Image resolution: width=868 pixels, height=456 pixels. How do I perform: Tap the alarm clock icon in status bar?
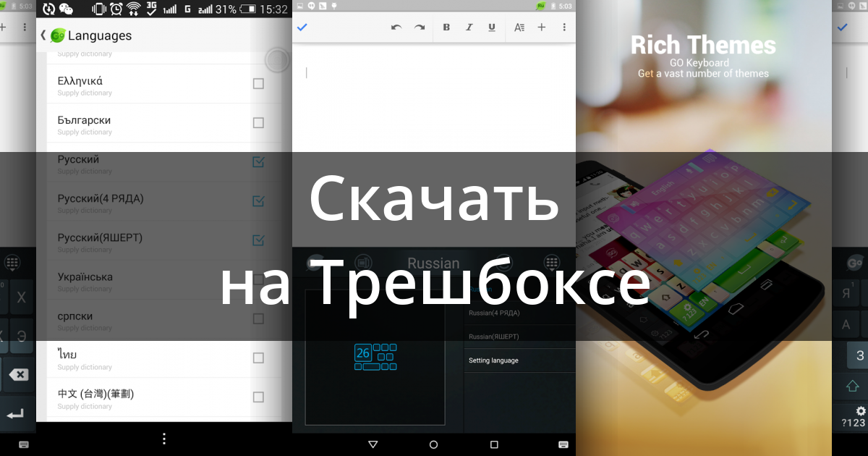click(117, 9)
